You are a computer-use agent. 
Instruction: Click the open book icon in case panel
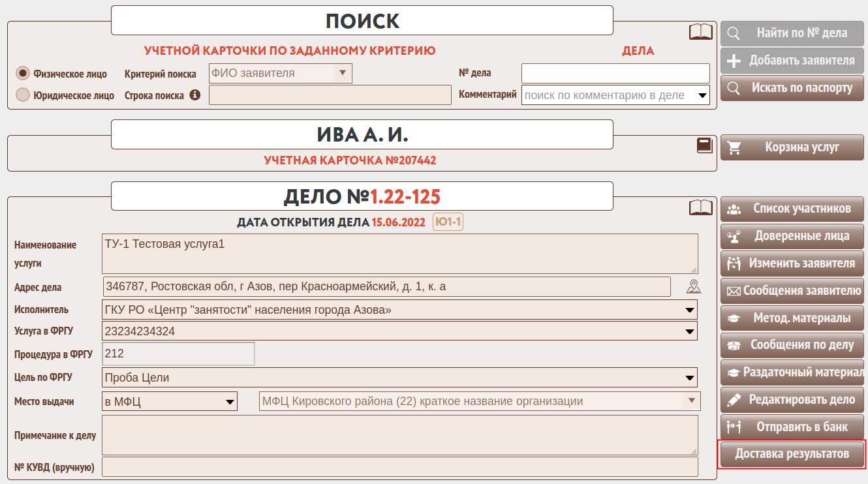(700, 207)
